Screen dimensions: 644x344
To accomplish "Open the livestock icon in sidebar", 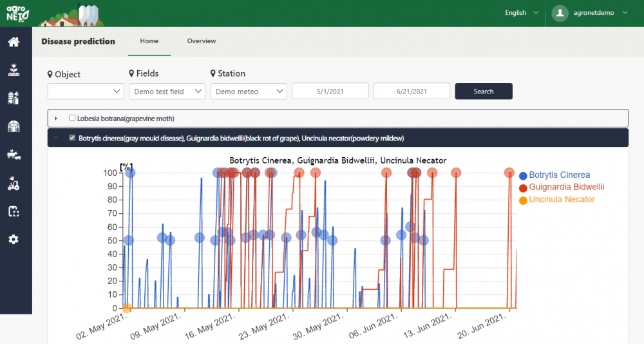I will [x=13, y=155].
